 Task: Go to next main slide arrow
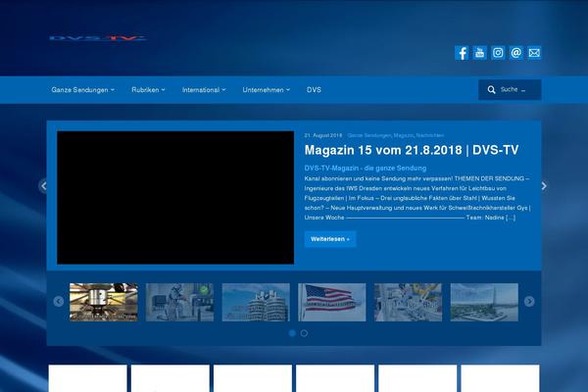coord(544,185)
